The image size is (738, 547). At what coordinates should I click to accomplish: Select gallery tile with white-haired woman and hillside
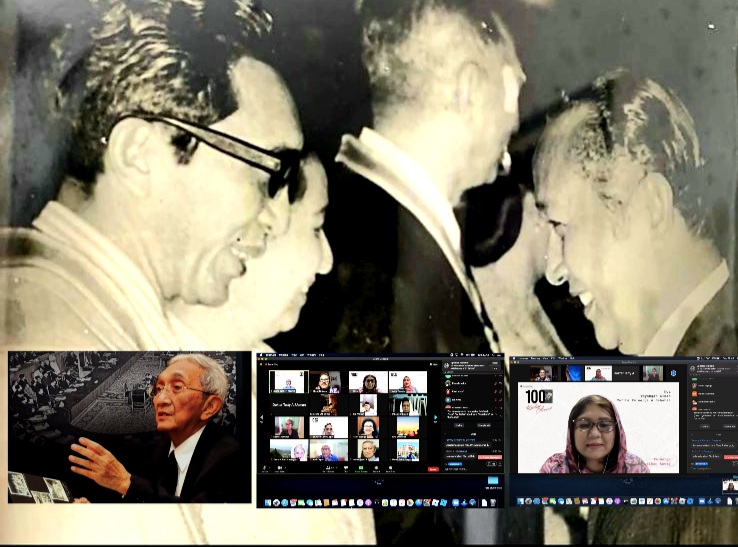point(289,450)
